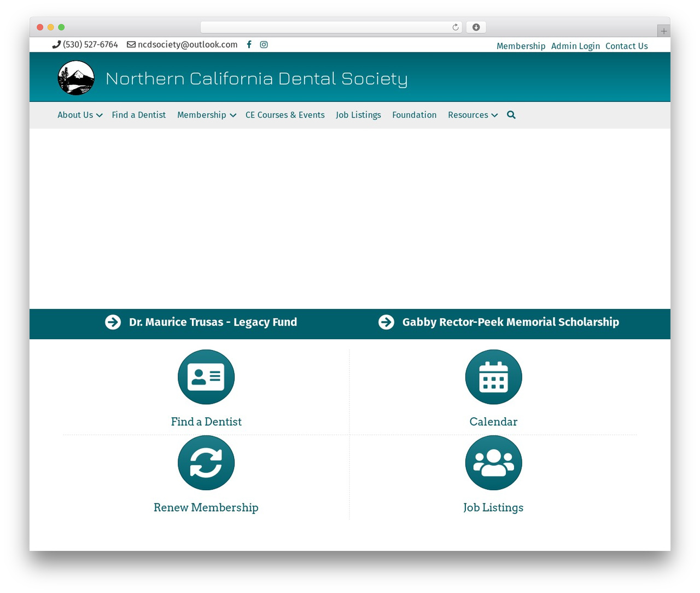This screenshot has height=593, width=700.
Task: Open Gabby Rector-Peek Memorial Scholarship link
Action: point(511,322)
